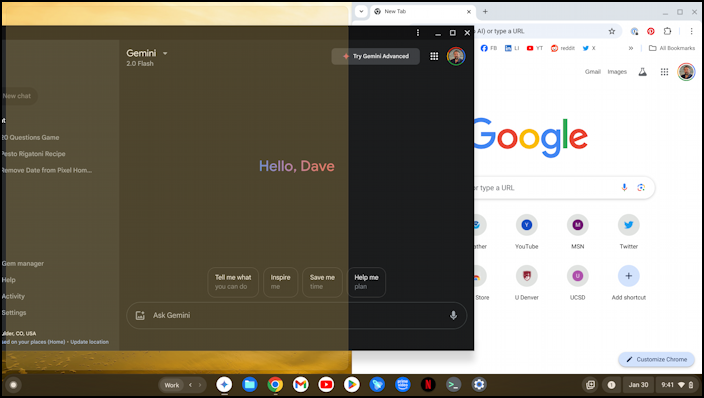Open Terminal app from shelf
704x398 pixels.
click(x=453, y=385)
